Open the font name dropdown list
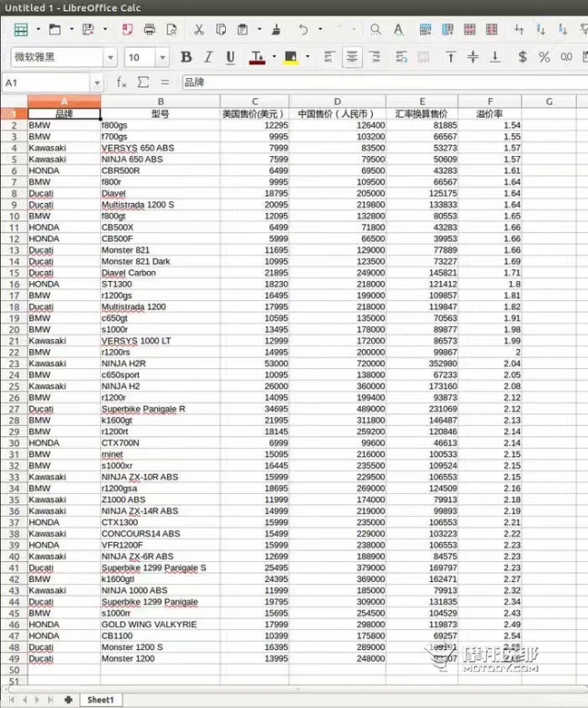This screenshot has height=708, width=588. [110, 57]
